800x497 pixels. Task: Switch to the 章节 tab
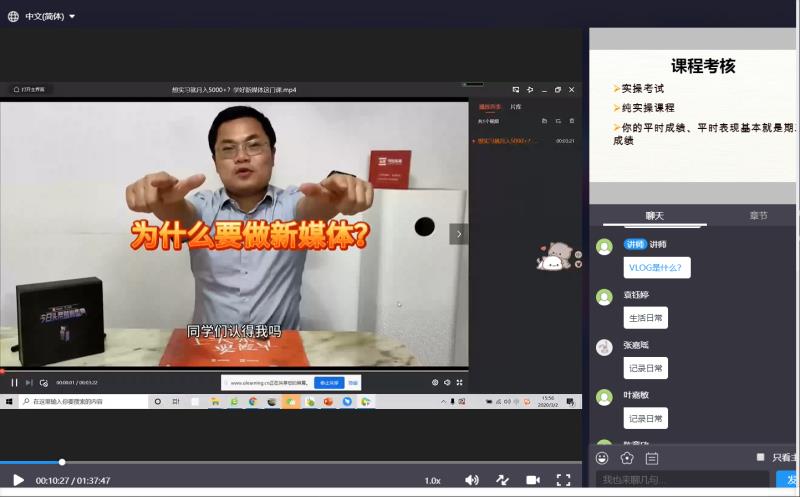point(758,216)
